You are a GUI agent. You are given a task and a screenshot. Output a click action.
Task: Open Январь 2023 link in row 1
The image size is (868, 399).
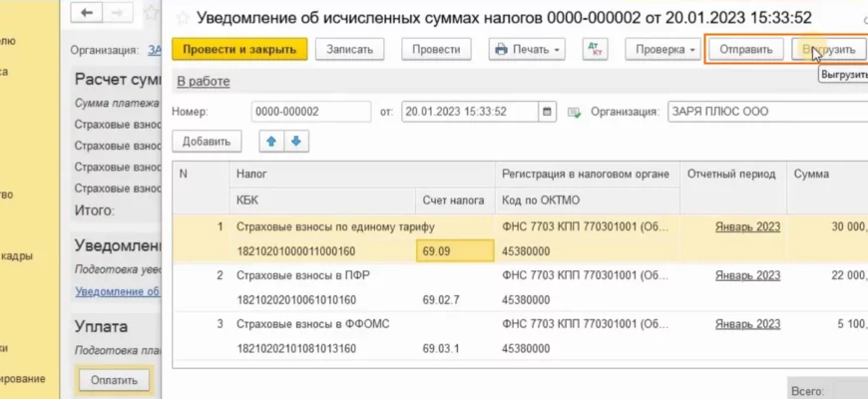click(747, 226)
